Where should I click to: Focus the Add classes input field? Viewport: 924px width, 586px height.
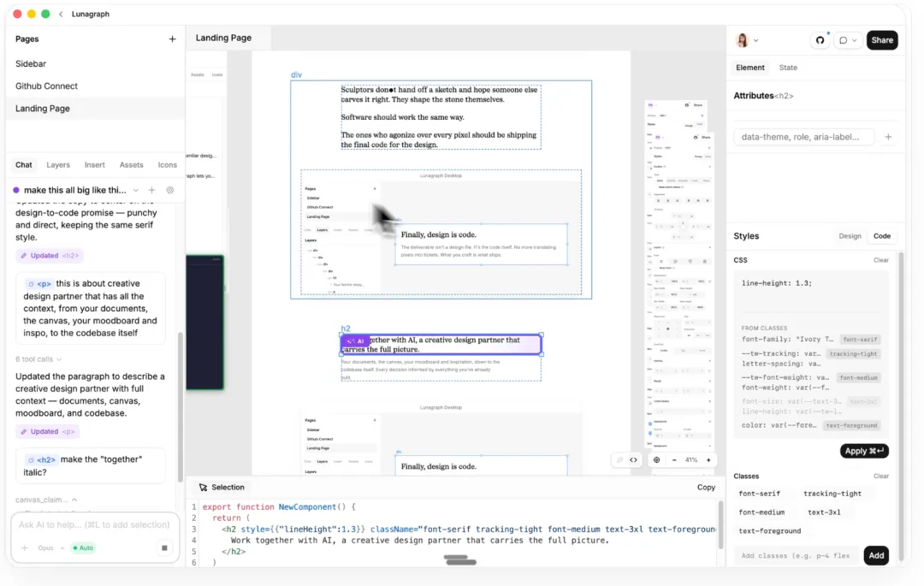tap(797, 555)
